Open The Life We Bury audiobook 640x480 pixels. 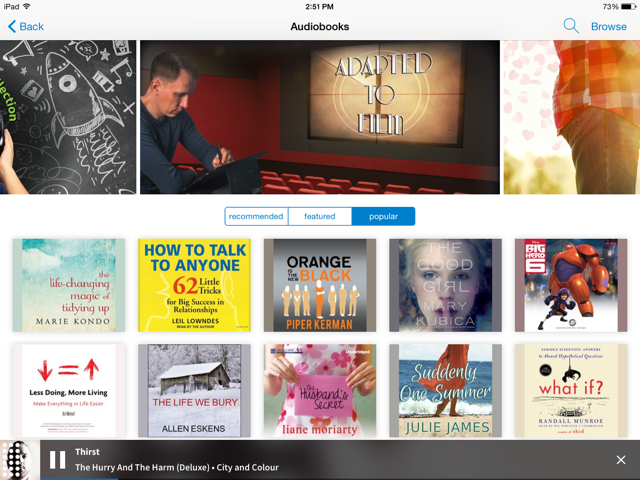(194, 391)
